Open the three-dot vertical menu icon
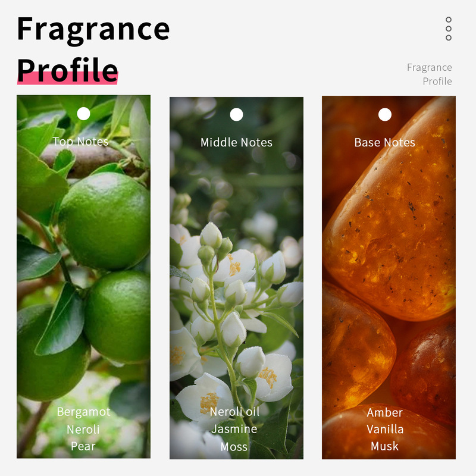The height and width of the screenshot is (476, 476). pyautogui.click(x=449, y=29)
